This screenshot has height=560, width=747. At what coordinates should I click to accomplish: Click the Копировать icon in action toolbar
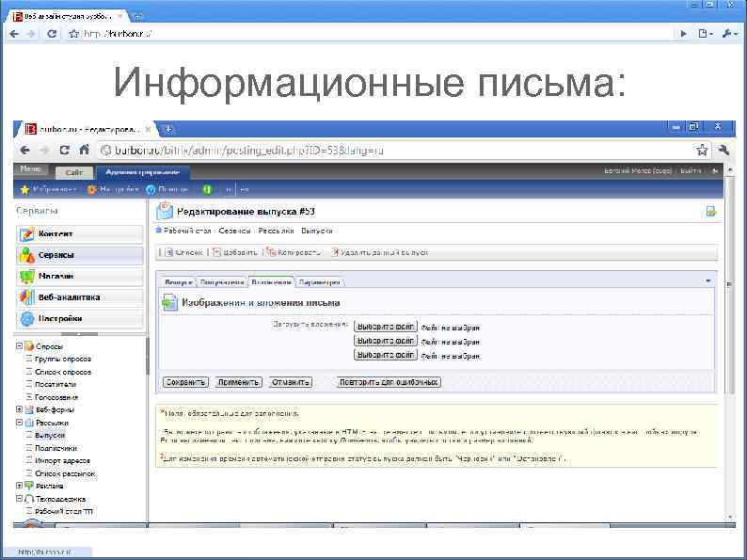[271, 252]
